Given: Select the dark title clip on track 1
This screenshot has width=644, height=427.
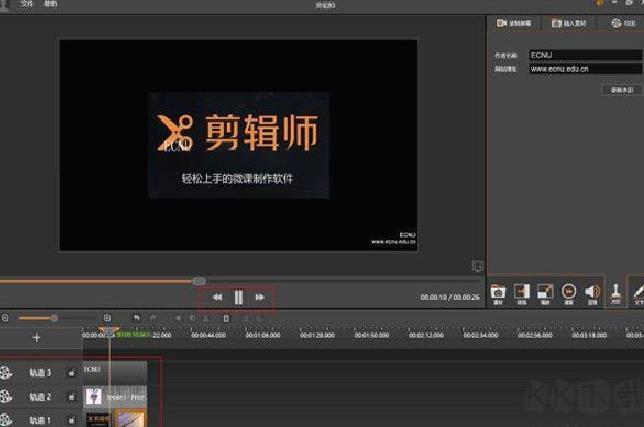Looking at the screenshot, I should click(99, 419).
